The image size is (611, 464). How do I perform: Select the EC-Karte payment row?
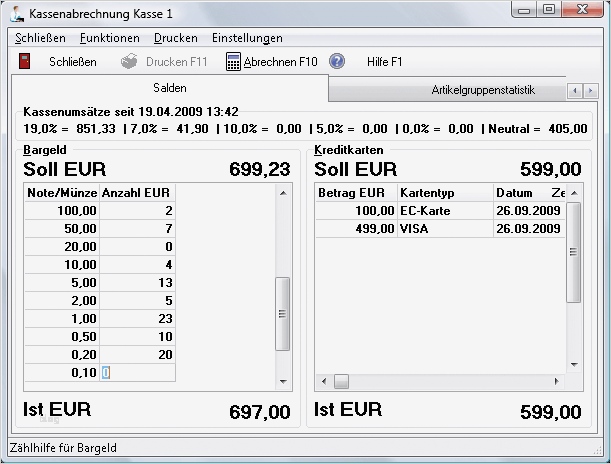pos(440,211)
